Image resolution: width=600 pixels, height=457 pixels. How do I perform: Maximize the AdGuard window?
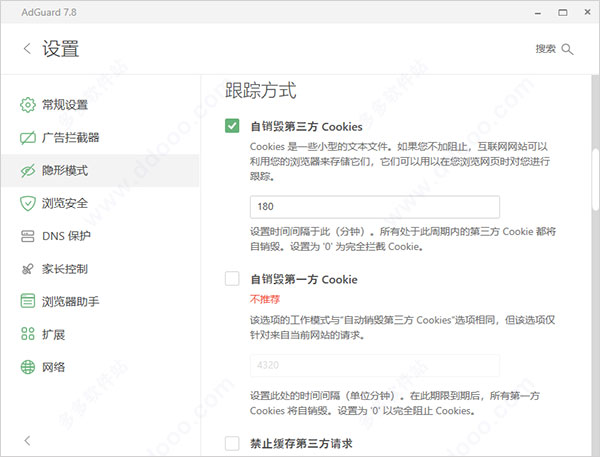(562, 13)
